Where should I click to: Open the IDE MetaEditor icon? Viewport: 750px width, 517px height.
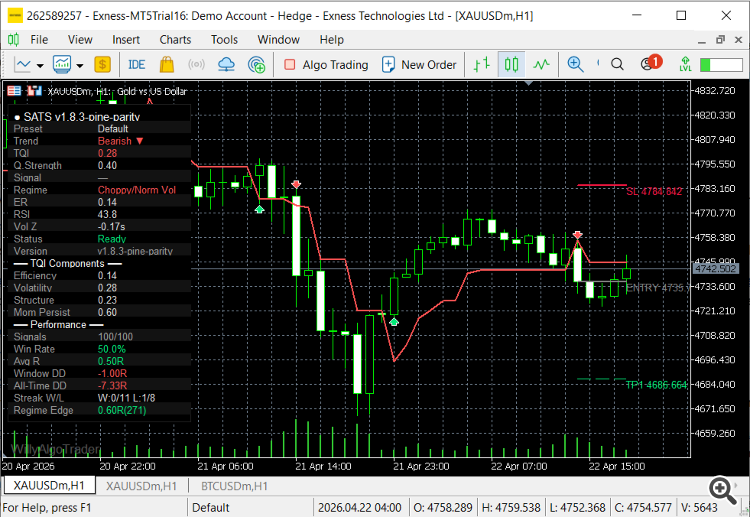click(136, 65)
